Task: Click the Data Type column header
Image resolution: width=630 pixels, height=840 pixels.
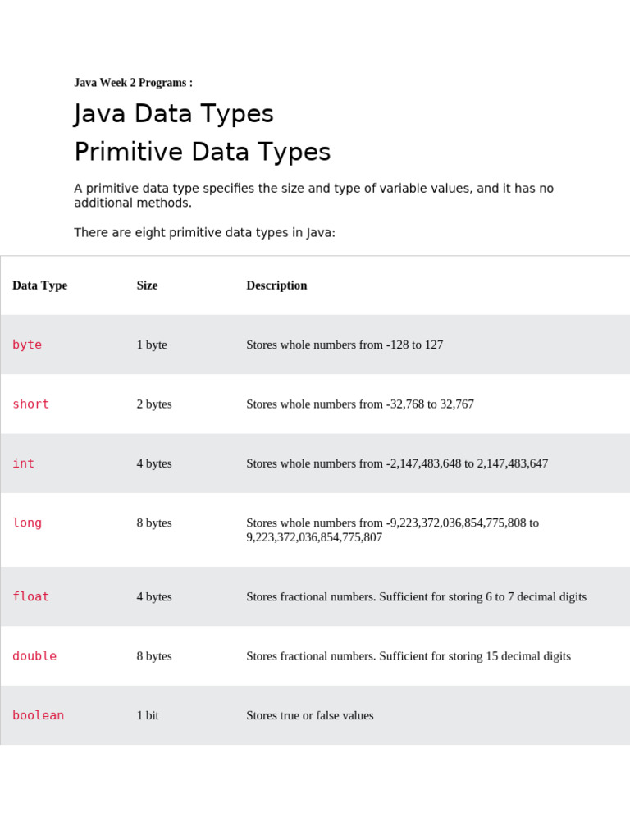Action: 39,285
